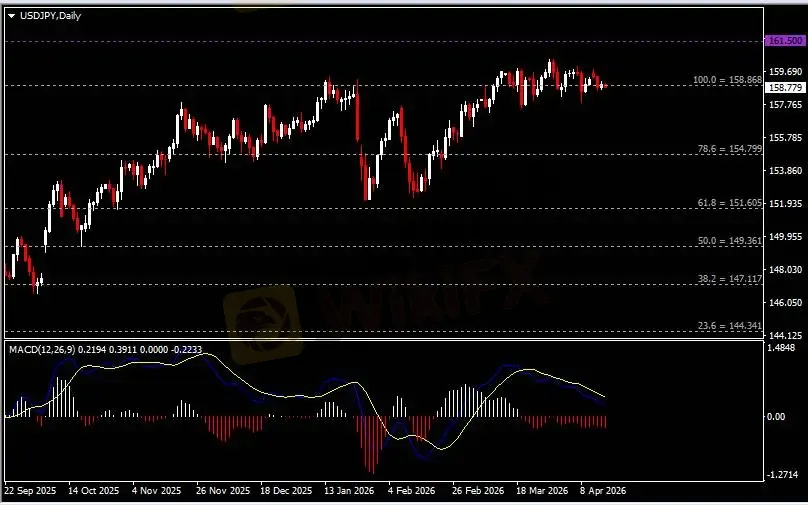
Task: Click the 23.6 = 144.341 retracement label
Action: [x=730, y=325]
